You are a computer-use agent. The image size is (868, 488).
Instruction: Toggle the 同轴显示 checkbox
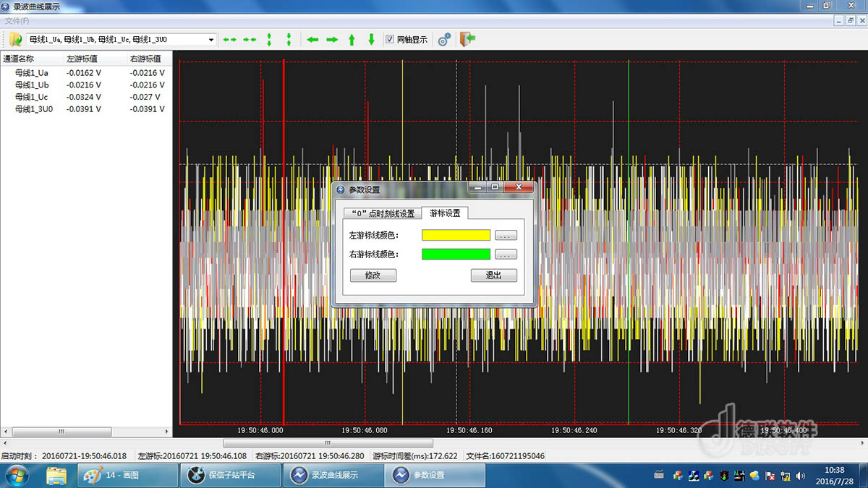point(390,39)
